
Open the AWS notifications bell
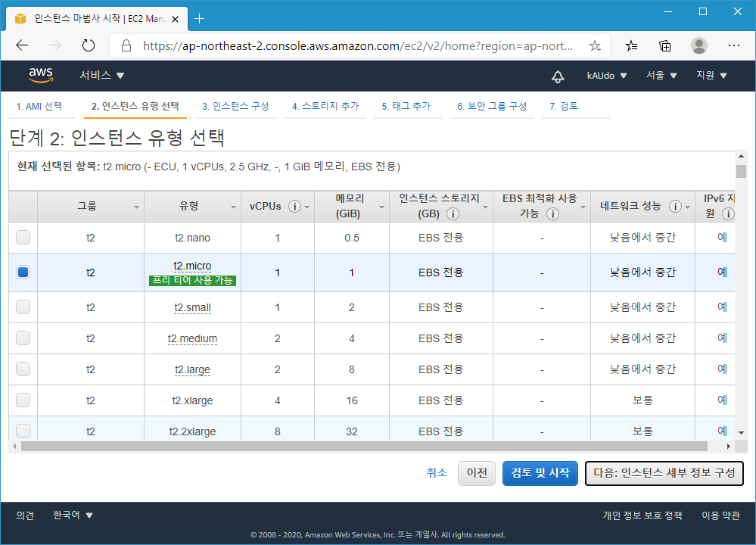[x=558, y=76]
